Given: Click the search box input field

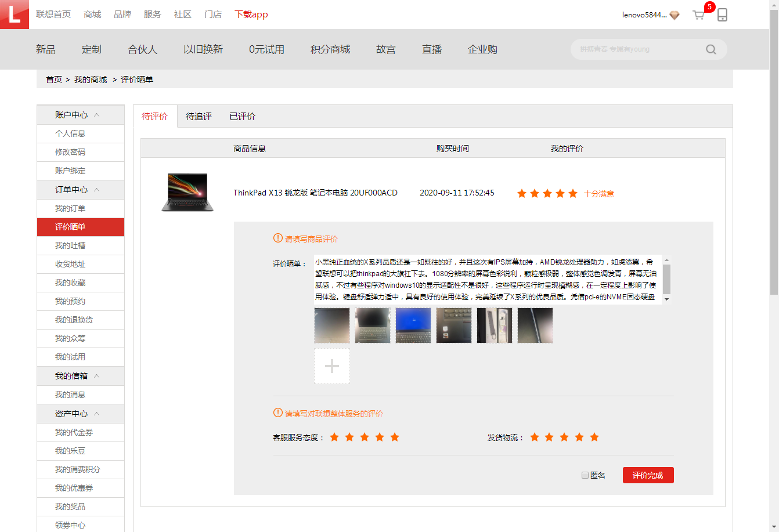Looking at the screenshot, I should point(639,49).
